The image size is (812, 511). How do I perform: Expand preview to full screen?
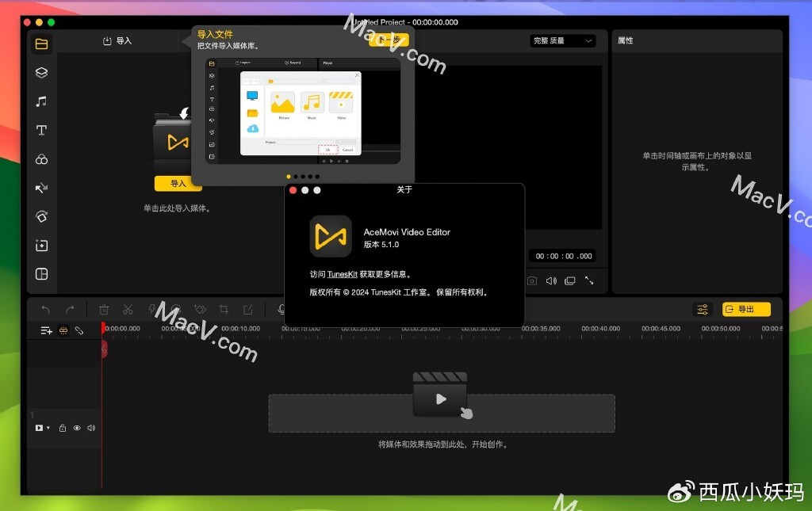point(589,280)
